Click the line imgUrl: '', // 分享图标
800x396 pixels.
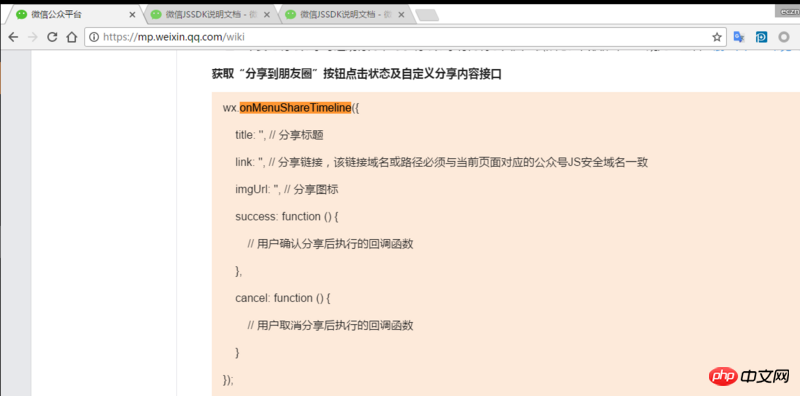click(x=287, y=189)
